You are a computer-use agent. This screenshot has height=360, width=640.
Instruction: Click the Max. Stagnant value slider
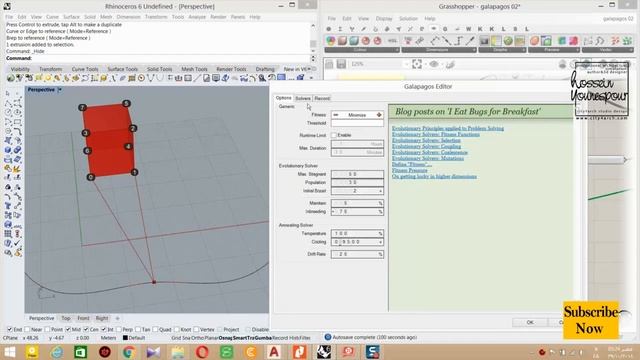[357, 174]
